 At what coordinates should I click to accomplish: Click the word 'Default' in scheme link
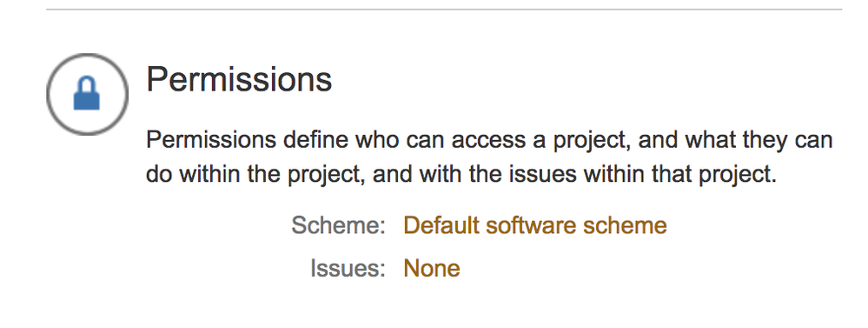pos(441,225)
